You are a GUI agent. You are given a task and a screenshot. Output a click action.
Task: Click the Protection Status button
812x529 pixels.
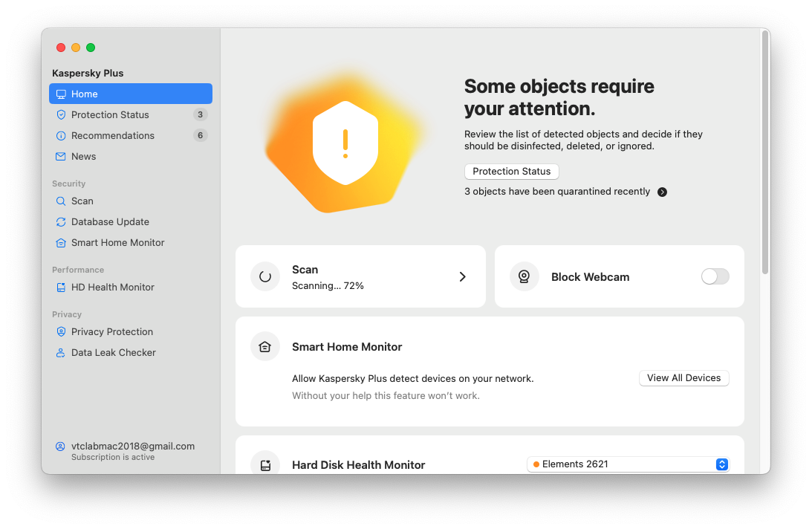[511, 172]
